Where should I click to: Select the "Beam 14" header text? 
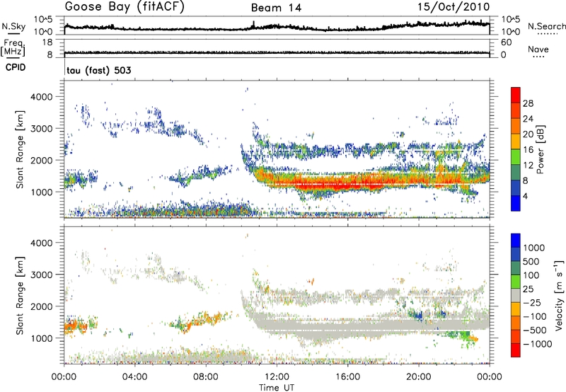276,8
